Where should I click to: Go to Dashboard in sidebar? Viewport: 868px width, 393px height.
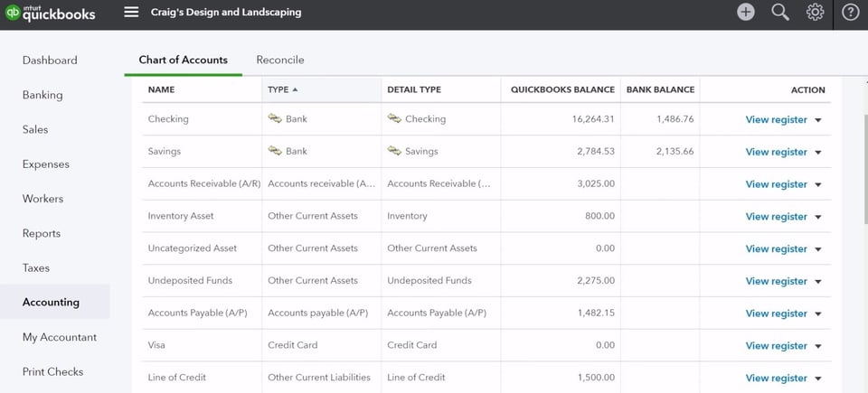coord(50,61)
